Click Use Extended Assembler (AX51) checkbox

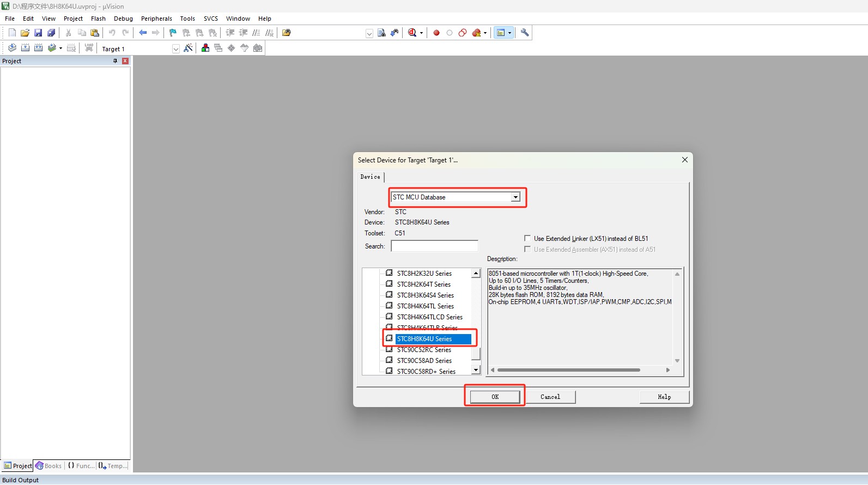coord(527,249)
